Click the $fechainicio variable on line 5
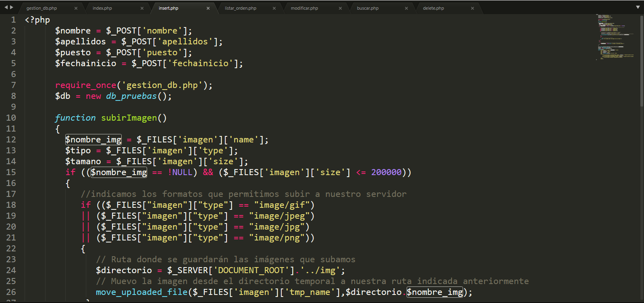The height and width of the screenshot is (303, 644). point(86,63)
